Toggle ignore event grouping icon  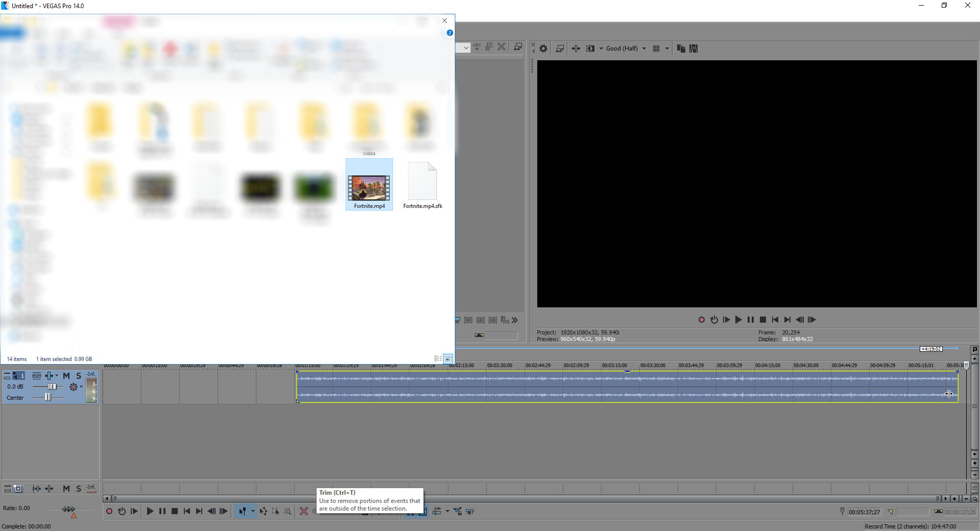[x=470, y=511]
